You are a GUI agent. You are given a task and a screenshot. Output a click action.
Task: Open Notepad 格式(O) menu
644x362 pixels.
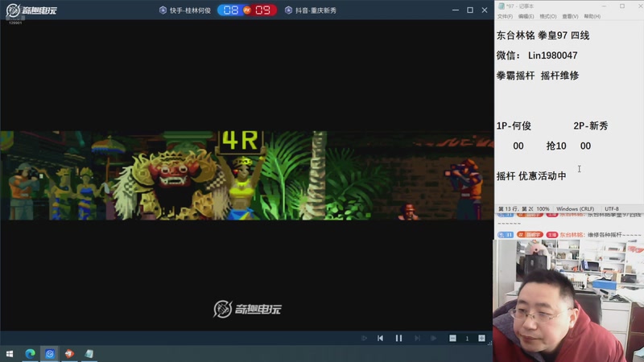click(548, 16)
